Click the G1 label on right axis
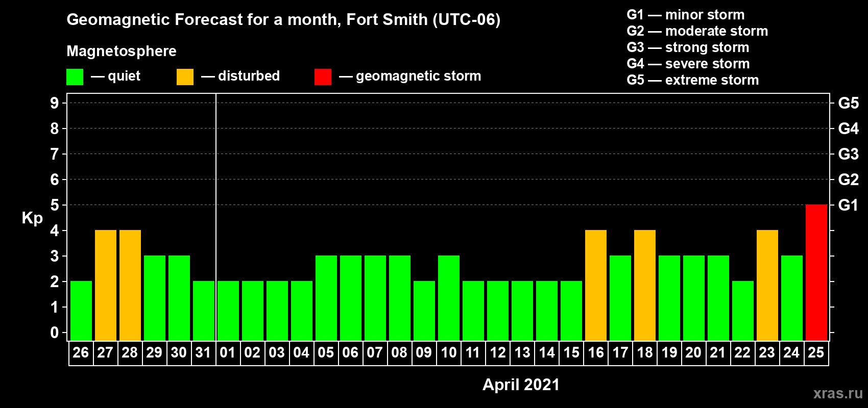 click(848, 205)
